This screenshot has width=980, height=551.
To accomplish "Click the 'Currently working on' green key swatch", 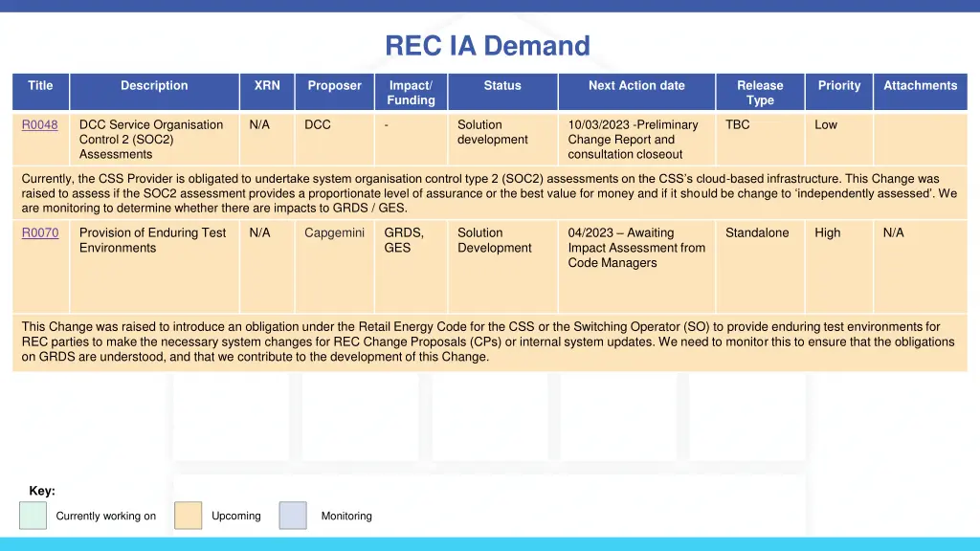I will [x=33, y=516].
